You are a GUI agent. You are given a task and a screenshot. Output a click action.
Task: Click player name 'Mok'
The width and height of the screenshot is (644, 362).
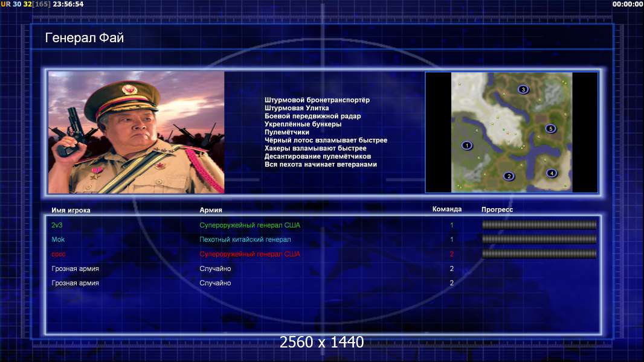[x=59, y=240]
